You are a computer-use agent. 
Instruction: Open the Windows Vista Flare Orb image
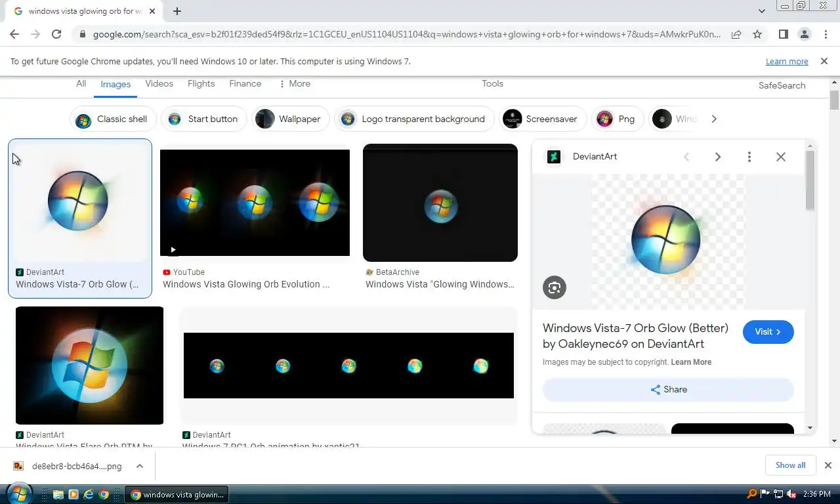[89, 366]
